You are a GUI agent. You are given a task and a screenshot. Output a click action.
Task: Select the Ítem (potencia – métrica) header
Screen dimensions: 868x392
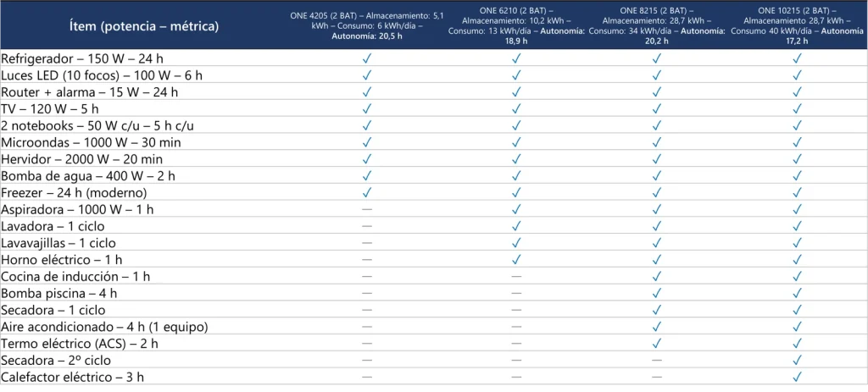(x=144, y=26)
